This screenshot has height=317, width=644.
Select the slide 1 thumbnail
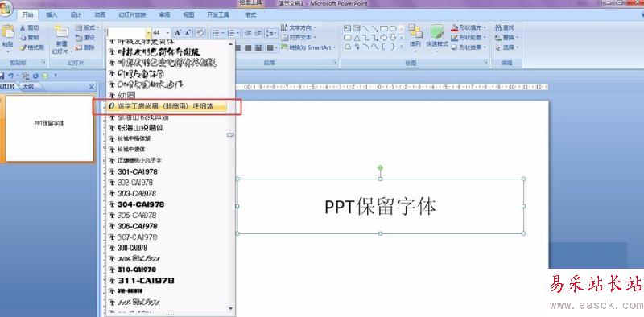click(x=49, y=129)
